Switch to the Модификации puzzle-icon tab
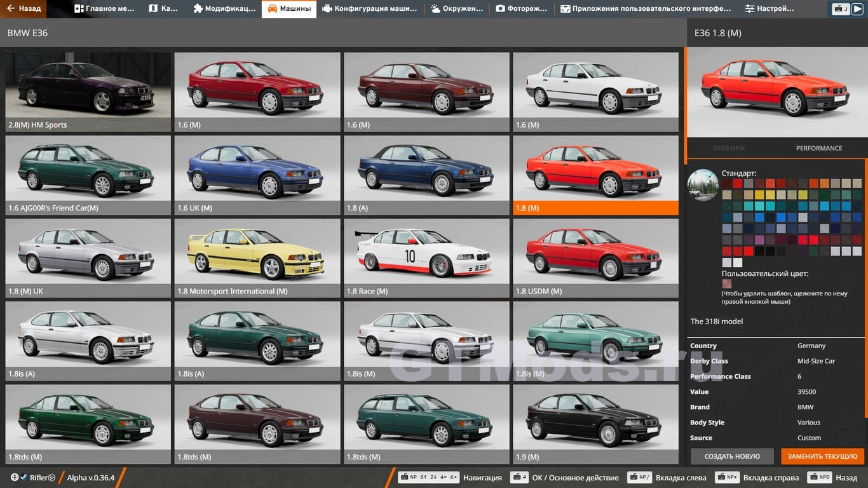 (224, 9)
